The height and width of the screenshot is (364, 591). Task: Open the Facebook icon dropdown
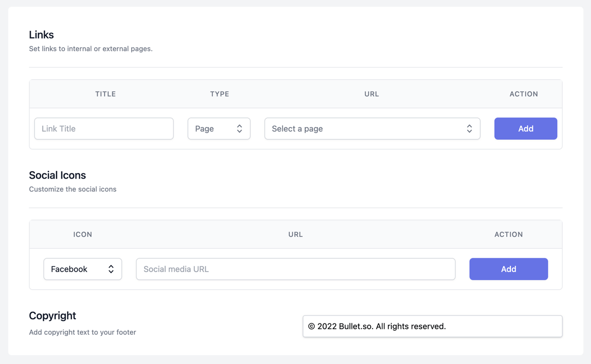pyautogui.click(x=82, y=269)
